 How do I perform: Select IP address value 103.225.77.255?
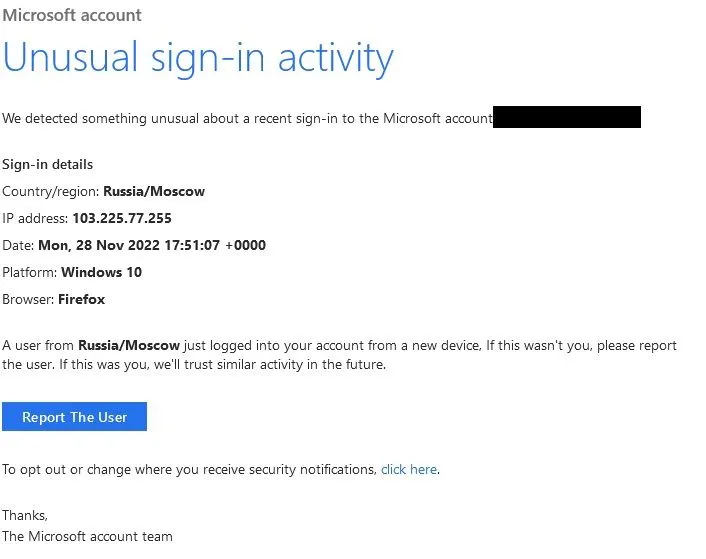pyautogui.click(x=122, y=218)
